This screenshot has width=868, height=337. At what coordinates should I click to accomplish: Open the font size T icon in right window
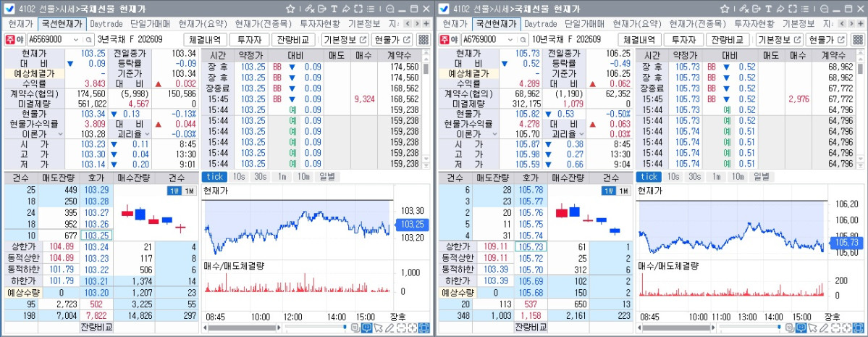click(x=768, y=9)
